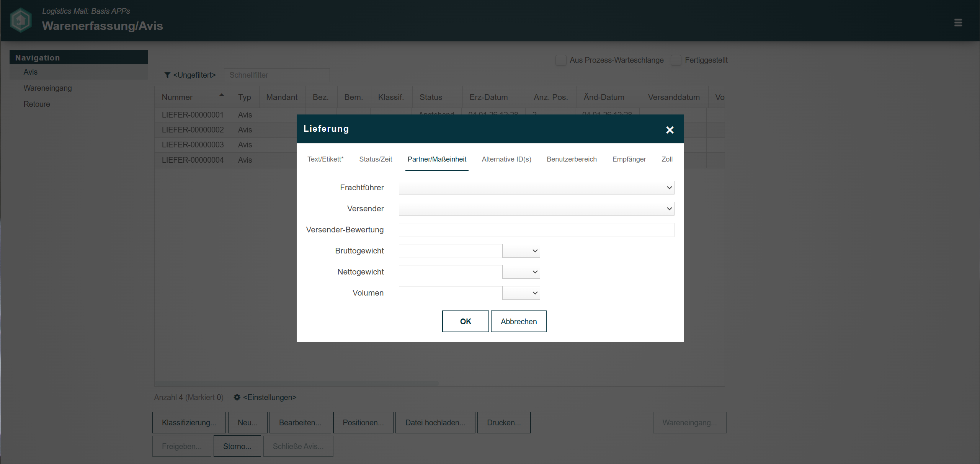The image size is (980, 464).
Task: Toggle the Fertiggestellt checkbox
Action: click(x=676, y=60)
